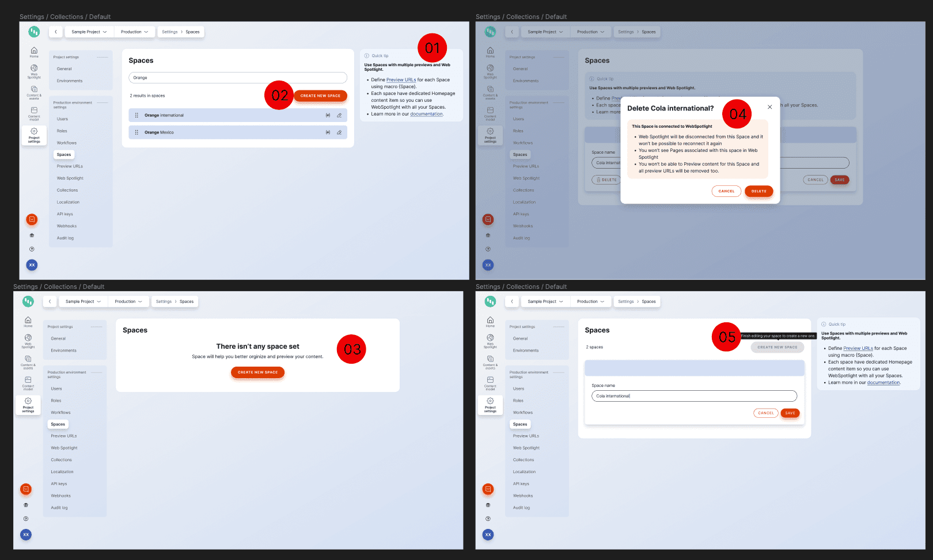Grab the drag handle of Orange Mexico
Screen dimensions: 933x560
pyautogui.click(x=136, y=132)
